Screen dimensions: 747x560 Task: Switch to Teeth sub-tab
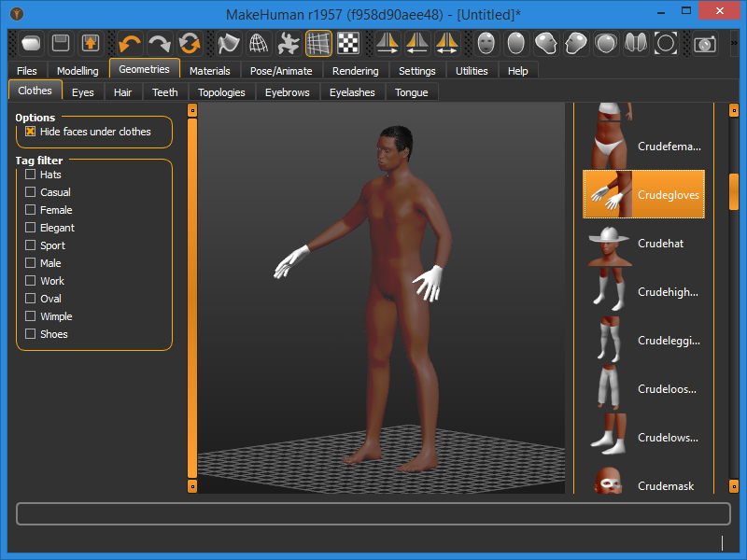pyautogui.click(x=165, y=91)
